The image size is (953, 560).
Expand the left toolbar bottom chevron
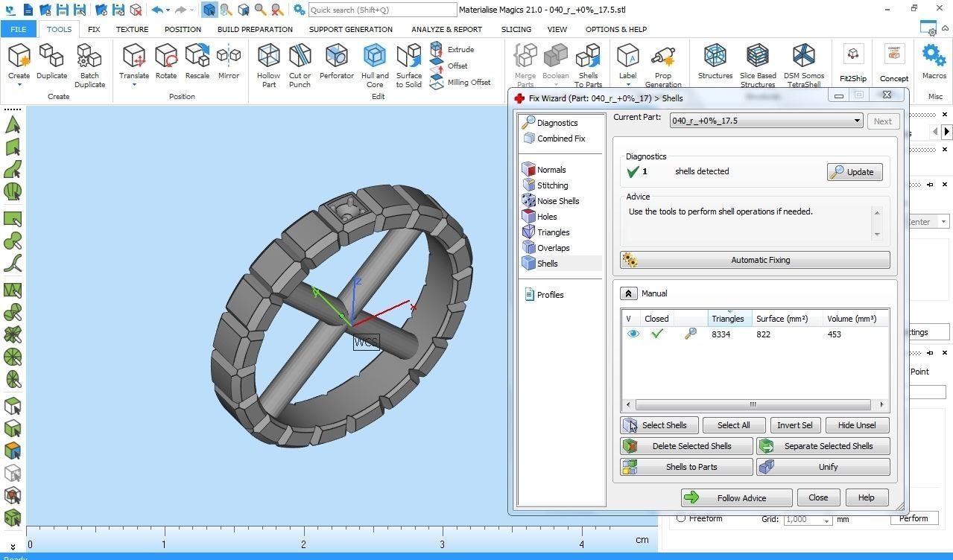point(13,546)
